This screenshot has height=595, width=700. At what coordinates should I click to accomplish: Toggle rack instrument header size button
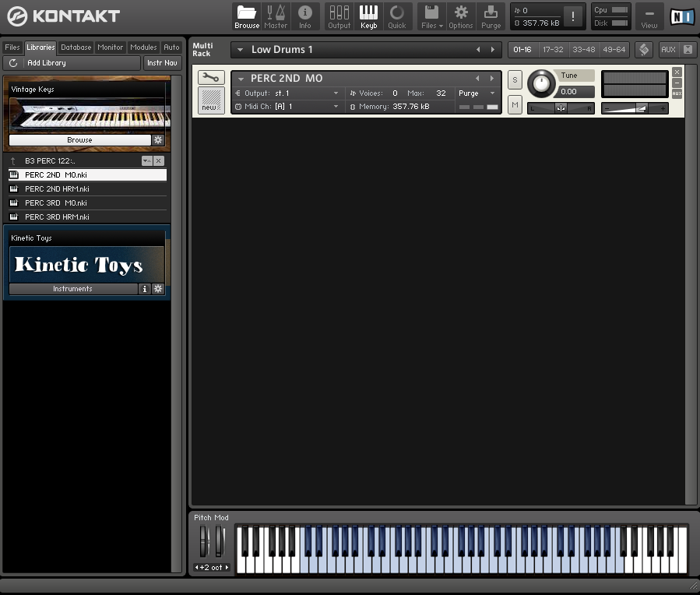click(688, 50)
